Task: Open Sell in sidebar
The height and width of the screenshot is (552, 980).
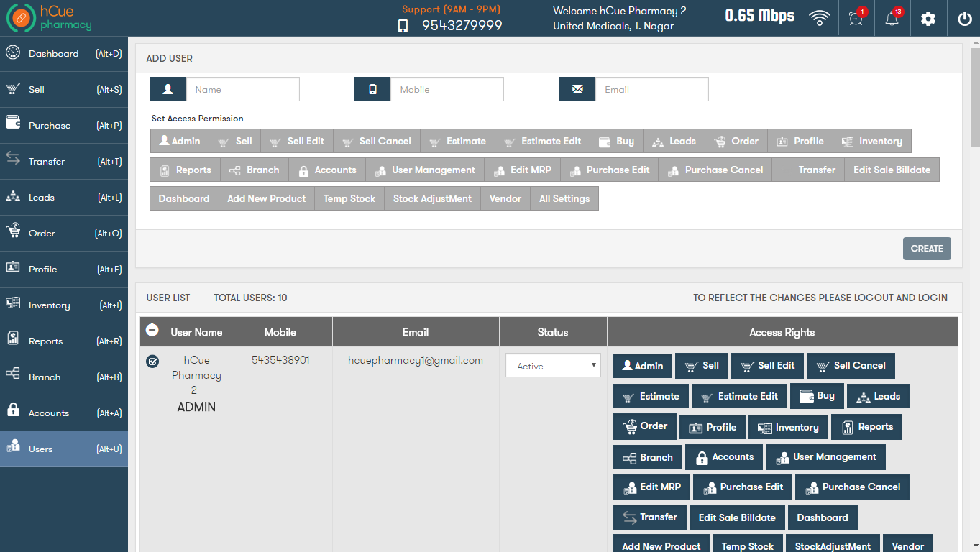Action: coord(64,90)
